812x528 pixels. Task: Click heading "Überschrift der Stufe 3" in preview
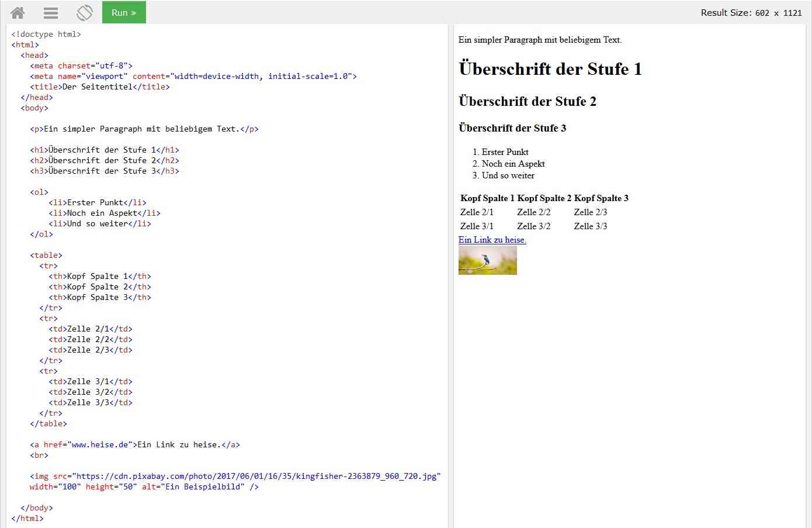coord(512,128)
